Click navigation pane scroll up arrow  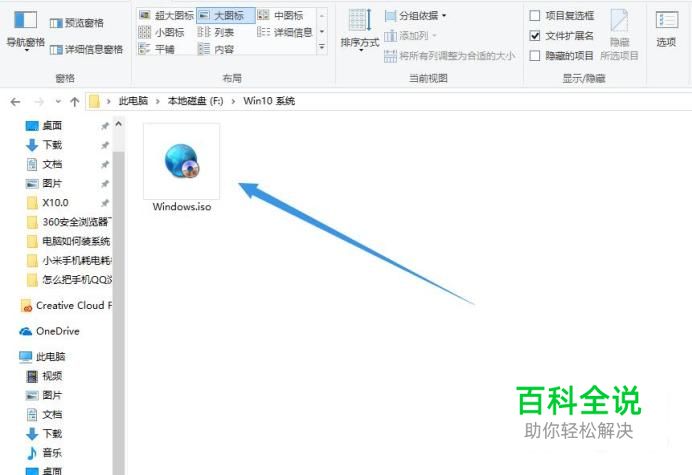[x=118, y=124]
